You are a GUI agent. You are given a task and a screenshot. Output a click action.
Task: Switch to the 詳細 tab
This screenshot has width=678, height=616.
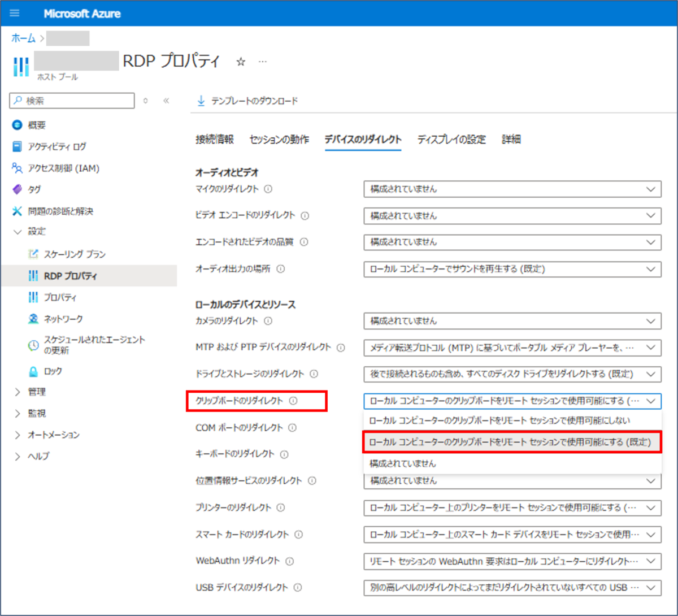pos(511,140)
